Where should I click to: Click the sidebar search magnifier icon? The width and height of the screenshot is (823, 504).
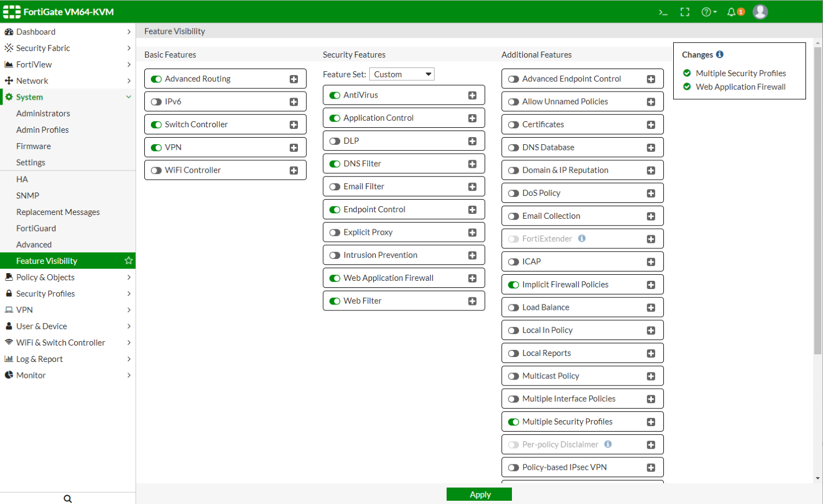(x=67, y=499)
